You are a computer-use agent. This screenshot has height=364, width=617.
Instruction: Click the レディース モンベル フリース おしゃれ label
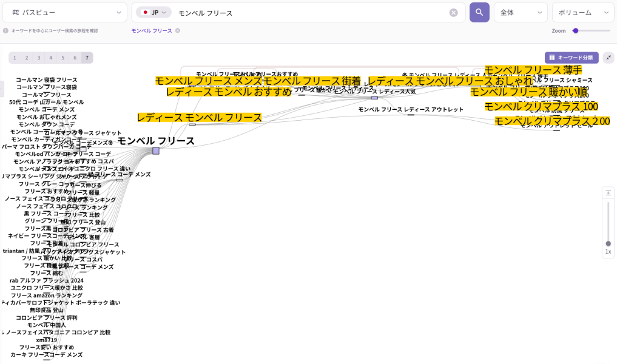450,81
